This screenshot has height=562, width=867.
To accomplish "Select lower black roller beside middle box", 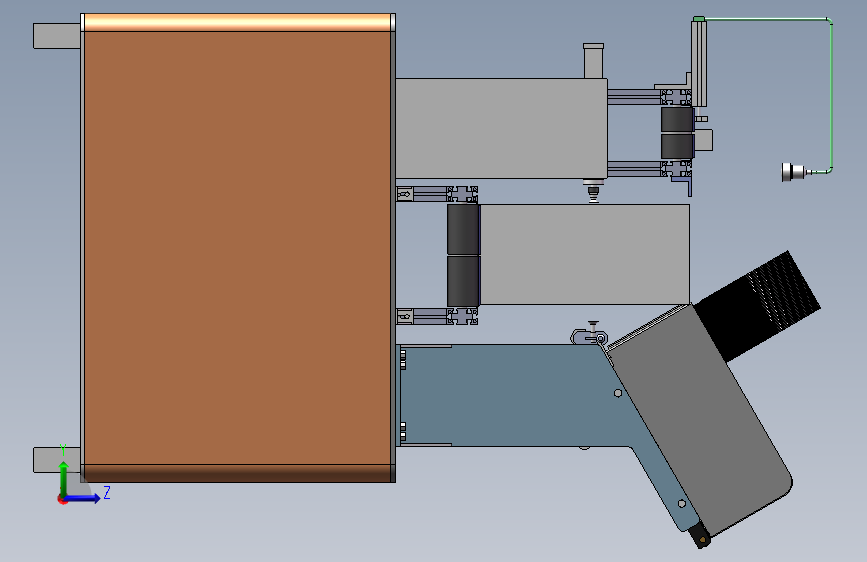I will tap(463, 280).
